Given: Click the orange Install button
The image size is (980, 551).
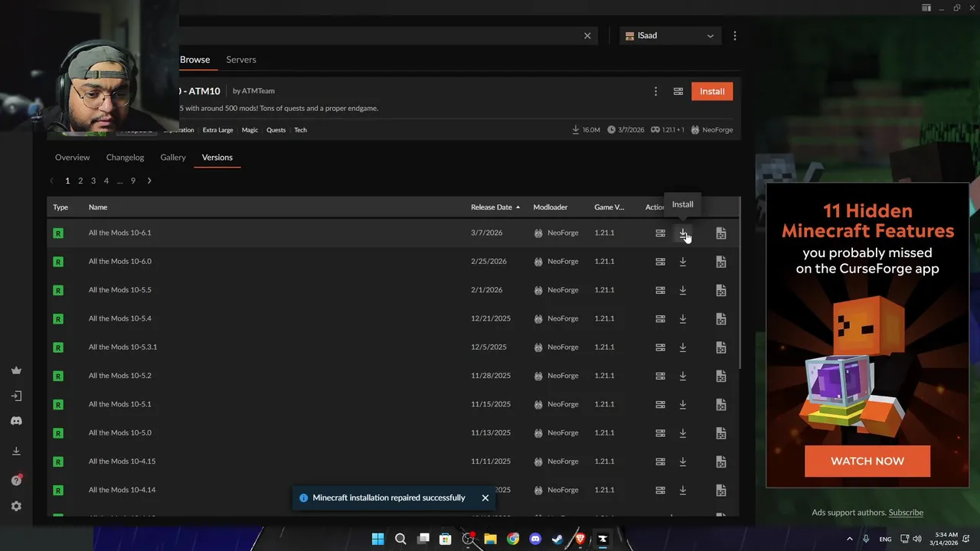Looking at the screenshot, I should [712, 91].
